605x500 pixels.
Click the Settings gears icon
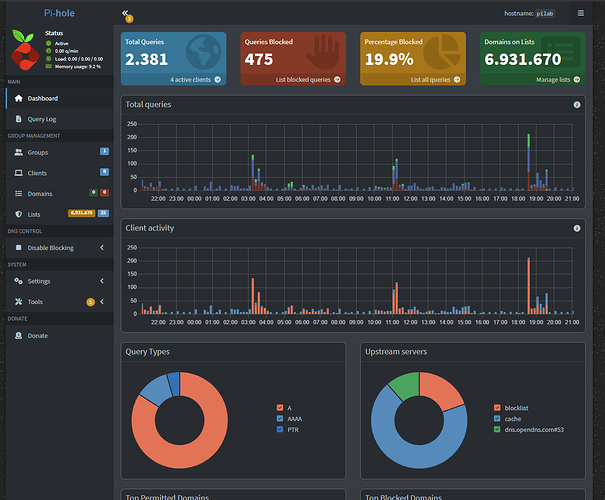(x=19, y=281)
